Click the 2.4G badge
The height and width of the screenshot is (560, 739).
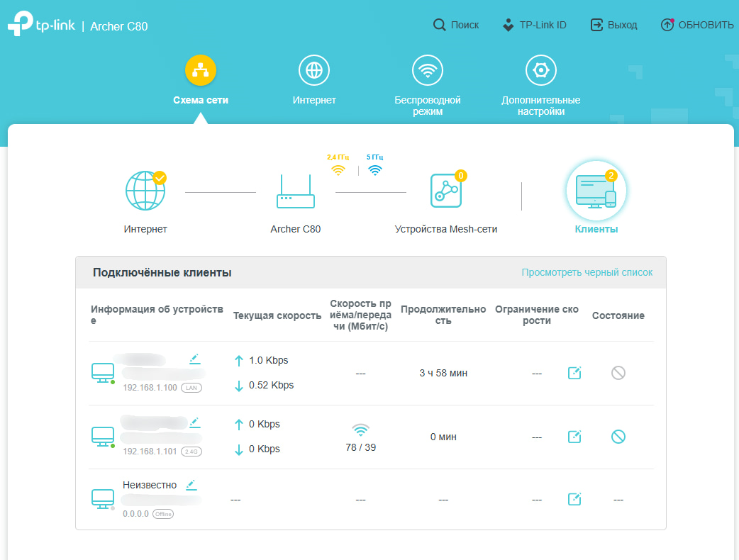pyautogui.click(x=191, y=452)
